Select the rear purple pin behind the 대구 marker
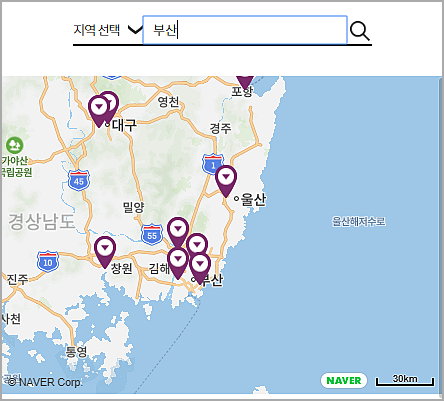 click(112, 102)
